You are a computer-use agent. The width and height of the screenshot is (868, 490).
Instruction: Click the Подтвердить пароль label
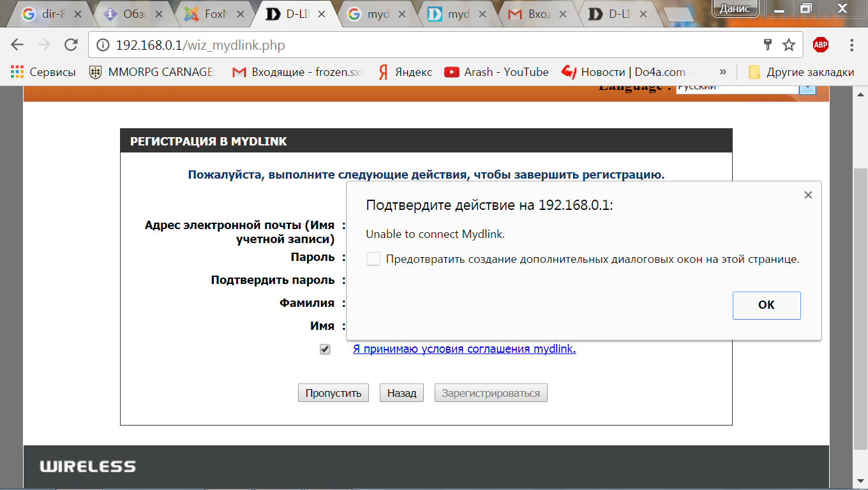tap(273, 280)
